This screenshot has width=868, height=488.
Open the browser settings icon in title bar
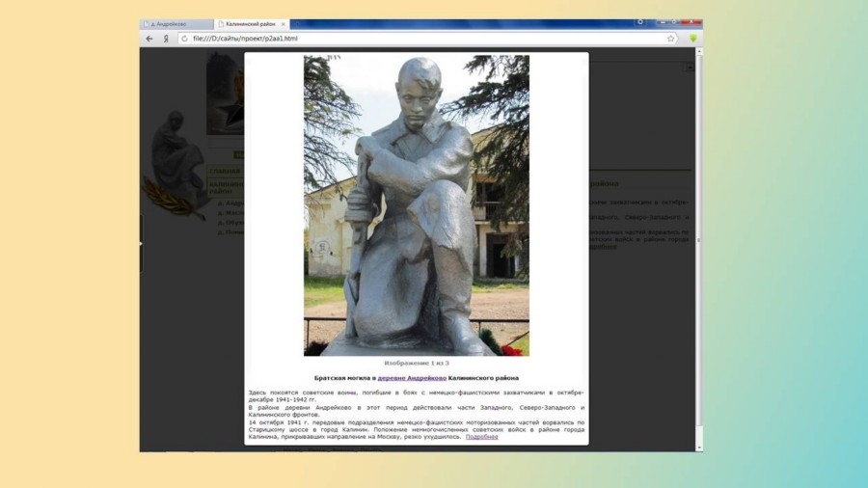640,22
